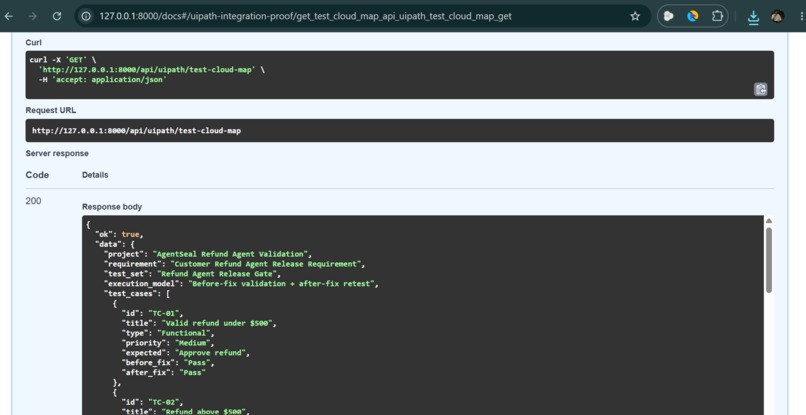Image resolution: width=806 pixels, height=415 pixels.
Task: Click the "requirement" Customer Refund Agent line
Action: pos(234,264)
